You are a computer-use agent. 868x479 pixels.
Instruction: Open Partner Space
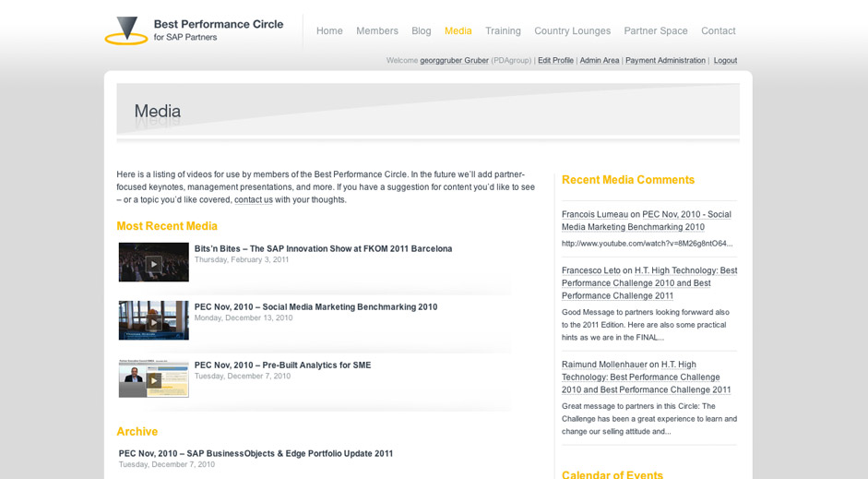click(x=656, y=31)
